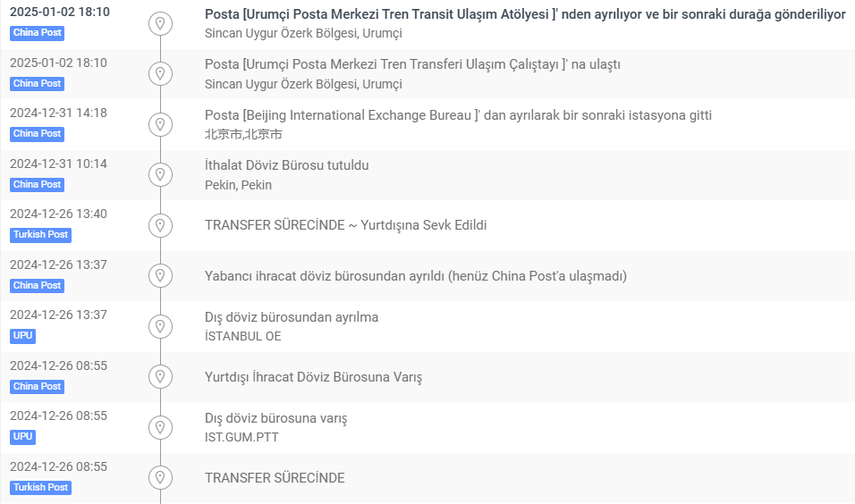Viewport: 855px width, 504px height.
Task: Click the location pin for Beijing International Exchange Bureau event
Action: pos(160,124)
